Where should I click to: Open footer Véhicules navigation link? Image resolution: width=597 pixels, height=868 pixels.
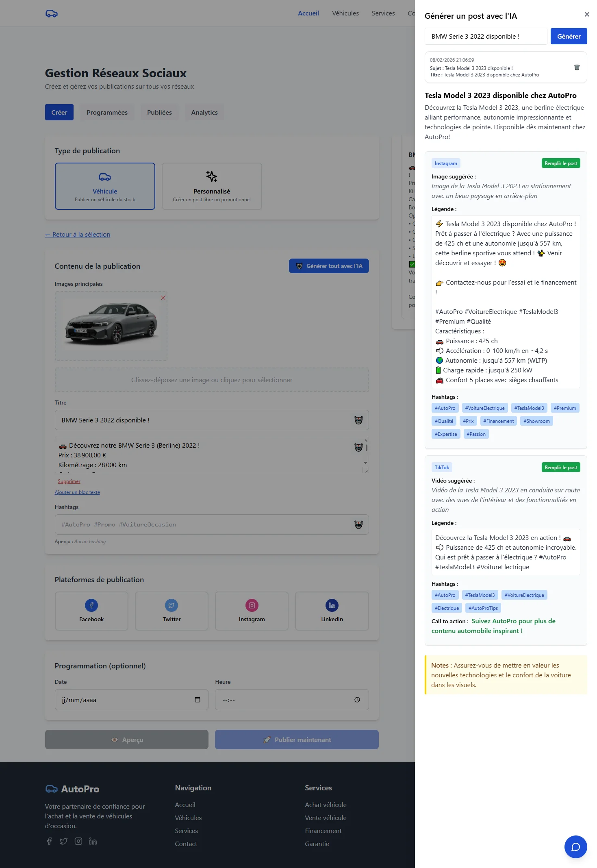point(188,818)
